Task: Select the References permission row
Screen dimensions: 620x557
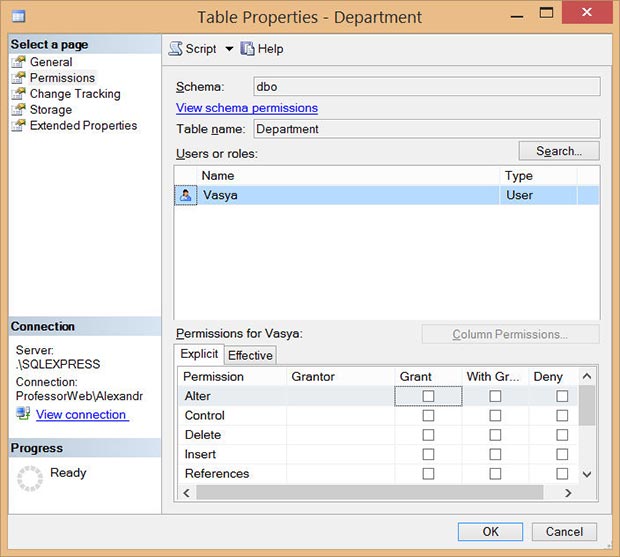Action: 378,474
